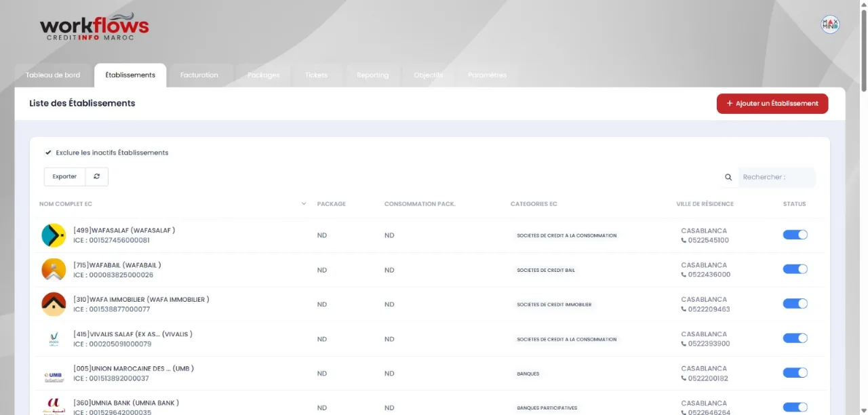Click the phone icon for 0522209463
The image size is (868, 415).
(x=684, y=309)
